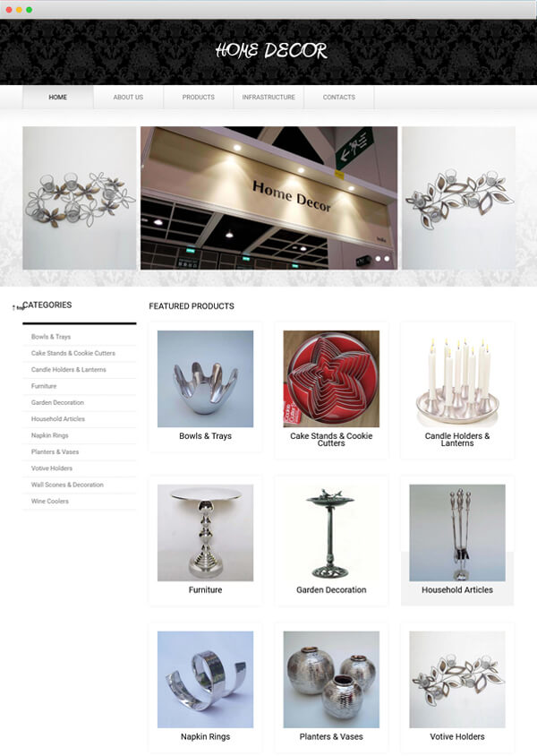
Task: Go to the Infrastructure tab
Action: tap(268, 97)
